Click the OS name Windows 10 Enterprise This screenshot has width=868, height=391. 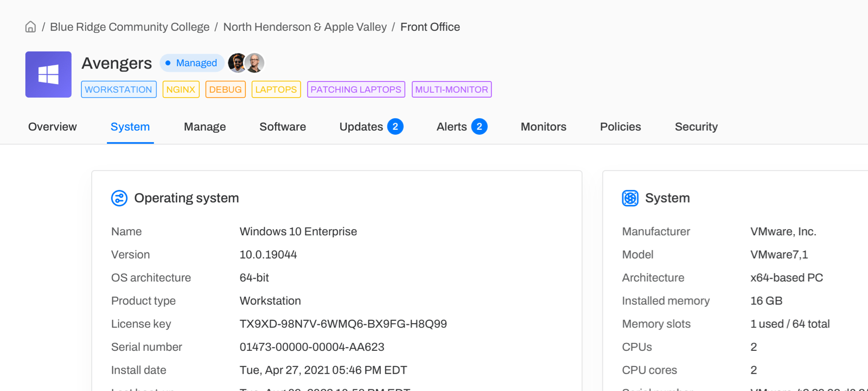298,231
